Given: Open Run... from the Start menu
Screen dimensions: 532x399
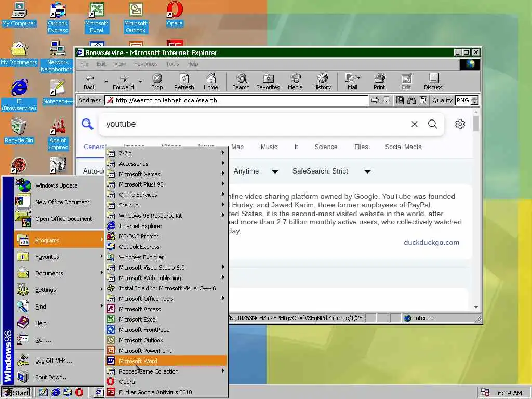Looking at the screenshot, I should pyautogui.click(x=59, y=340).
